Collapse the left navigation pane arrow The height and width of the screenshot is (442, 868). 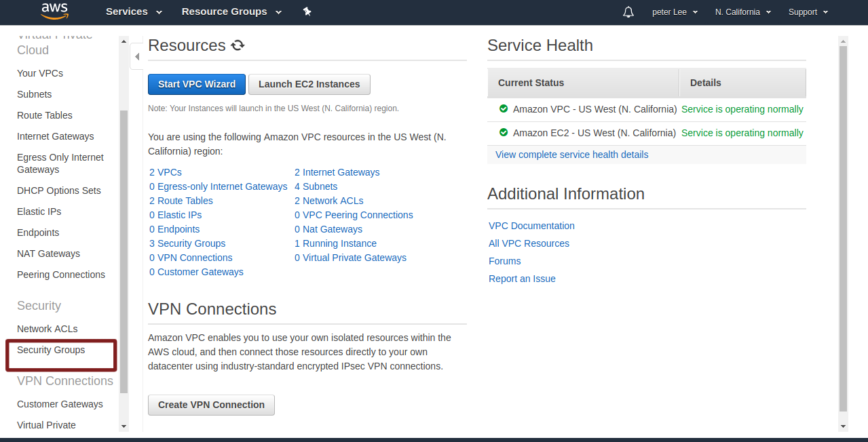pos(136,56)
